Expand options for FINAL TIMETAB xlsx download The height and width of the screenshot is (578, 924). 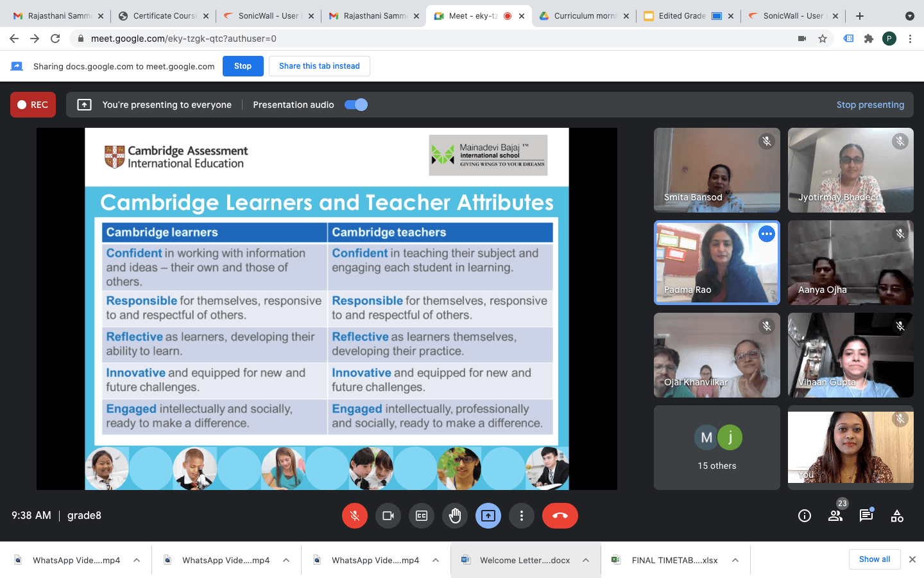click(x=735, y=560)
